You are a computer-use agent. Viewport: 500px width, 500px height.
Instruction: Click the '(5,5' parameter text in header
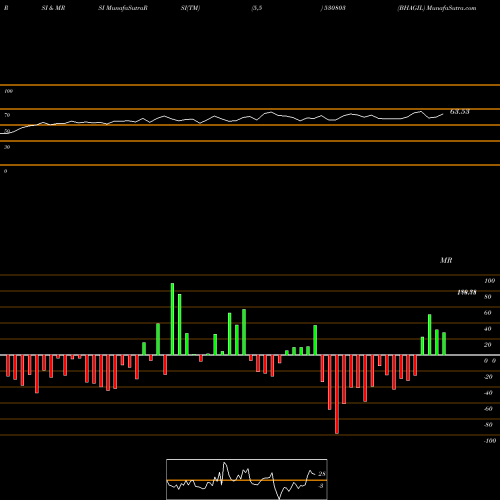click(x=257, y=8)
